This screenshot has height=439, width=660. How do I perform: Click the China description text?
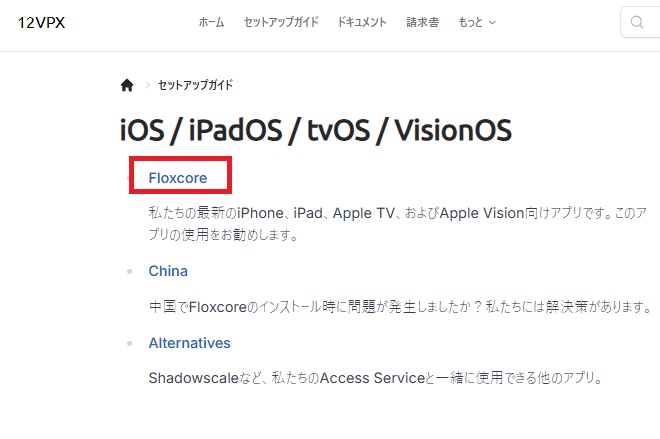coord(400,306)
